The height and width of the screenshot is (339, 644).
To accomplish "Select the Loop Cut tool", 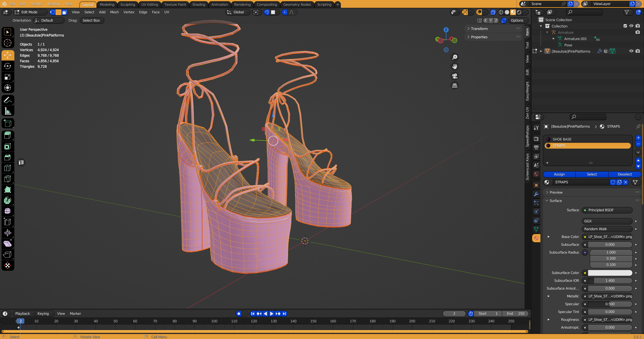I will pos(8,168).
